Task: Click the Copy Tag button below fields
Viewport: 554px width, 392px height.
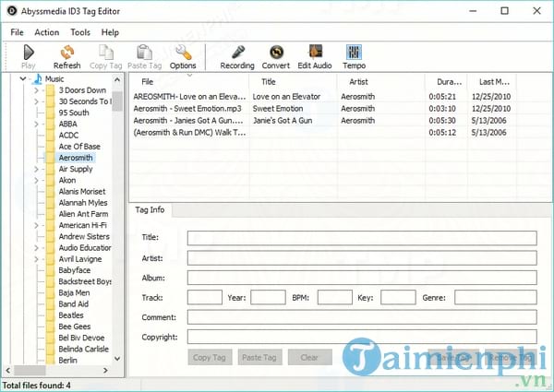Action: coord(210,358)
